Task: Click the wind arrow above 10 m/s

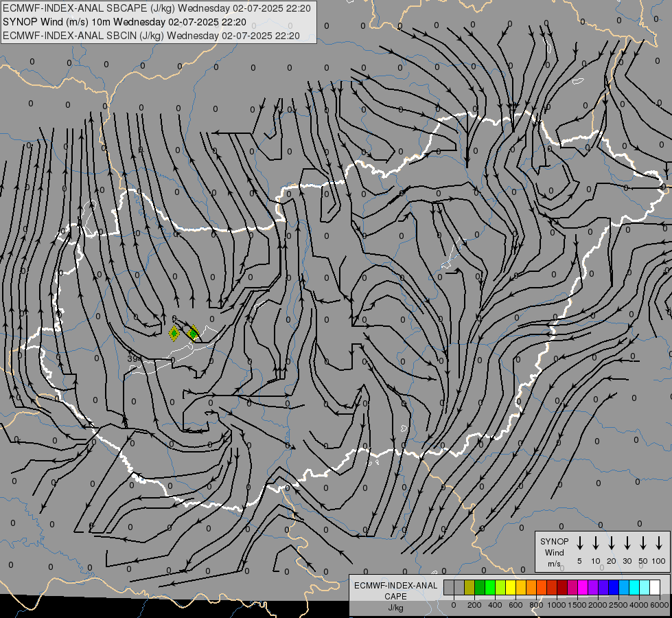Action: tap(595, 543)
